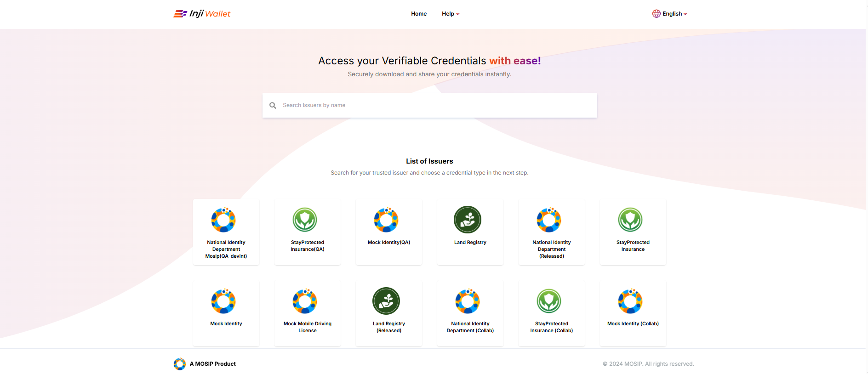Focus the Search Issuers by name field
This screenshot has height=374, width=868.
(x=437, y=105)
